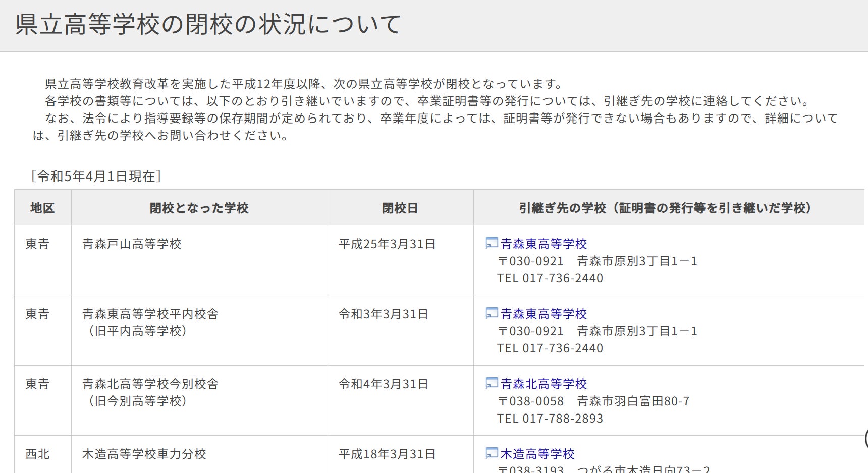Click the 地区 column header
Image resolution: width=868 pixels, height=473 pixels.
(42, 208)
